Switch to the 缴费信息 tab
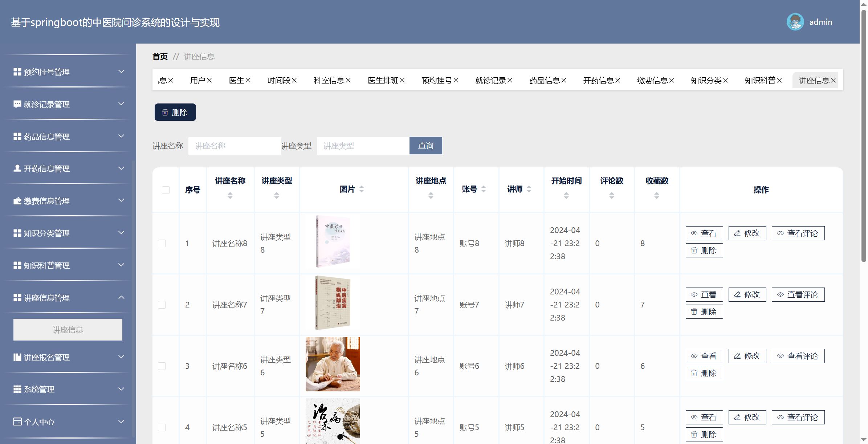Image resolution: width=868 pixels, height=444 pixels. point(652,80)
